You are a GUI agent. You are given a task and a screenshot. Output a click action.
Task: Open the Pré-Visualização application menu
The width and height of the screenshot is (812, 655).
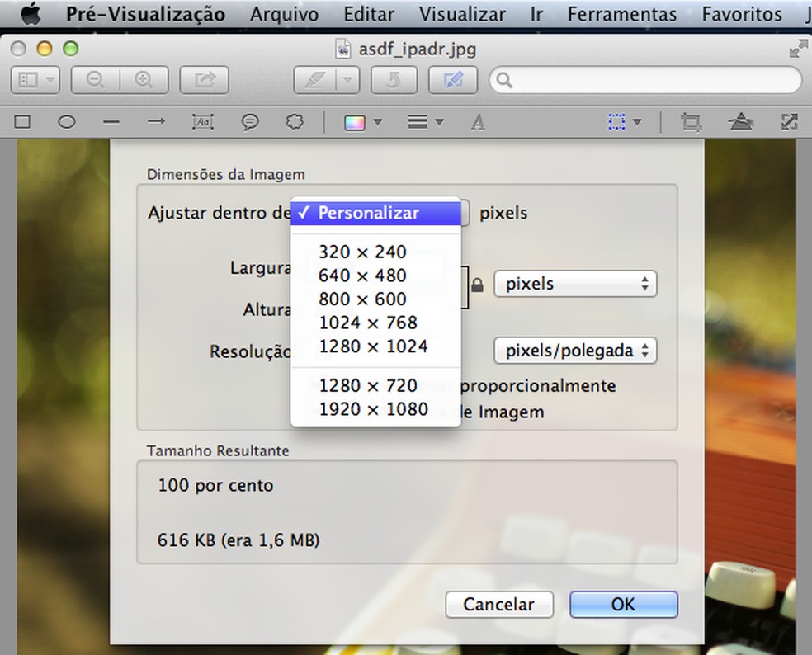(x=145, y=14)
